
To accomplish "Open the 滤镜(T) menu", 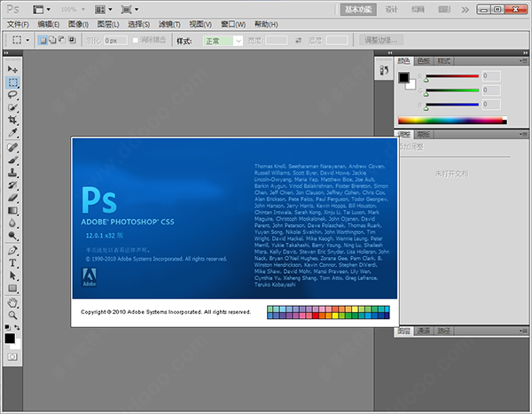I will (x=169, y=25).
